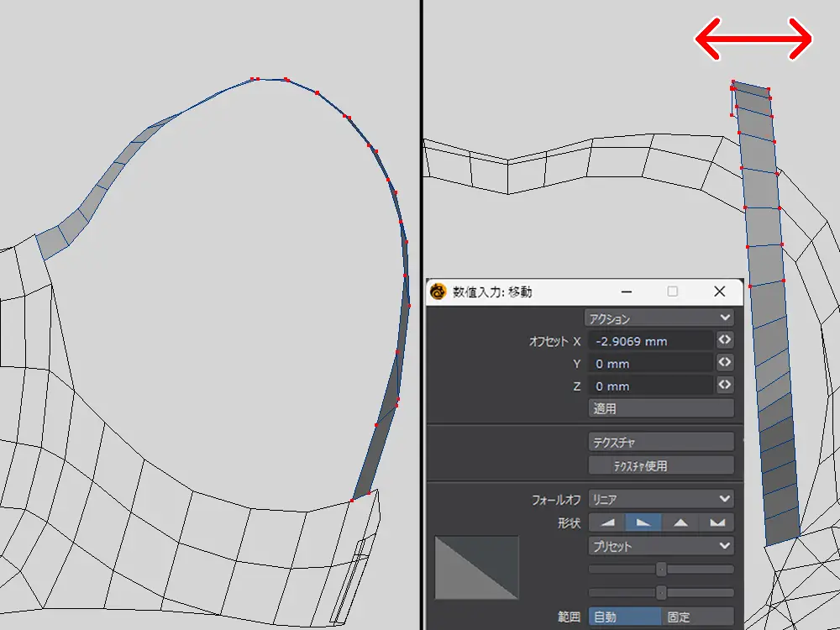Set range to 自動 (automatic)
840x630 pixels.
(x=623, y=617)
